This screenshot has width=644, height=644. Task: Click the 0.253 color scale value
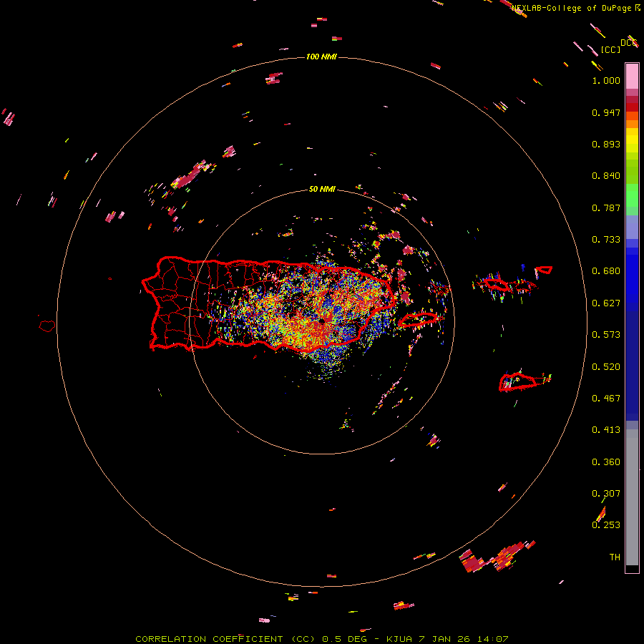pos(606,525)
